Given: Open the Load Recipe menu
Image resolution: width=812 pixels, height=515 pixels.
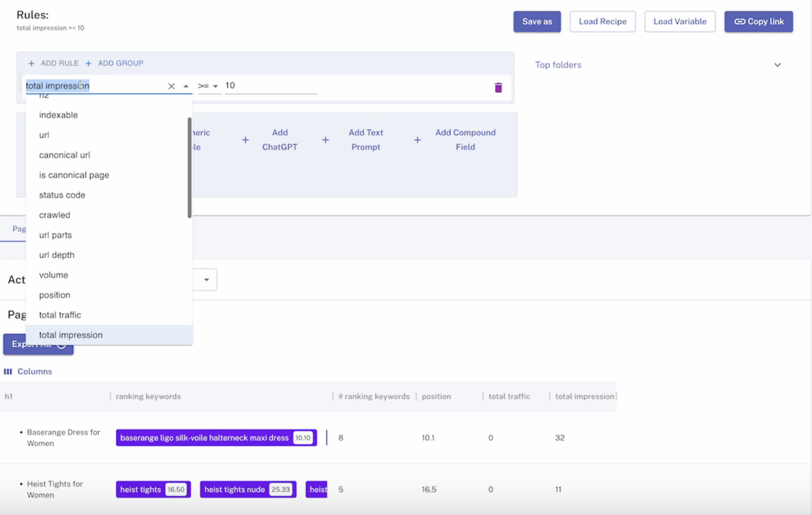Looking at the screenshot, I should 602,21.
